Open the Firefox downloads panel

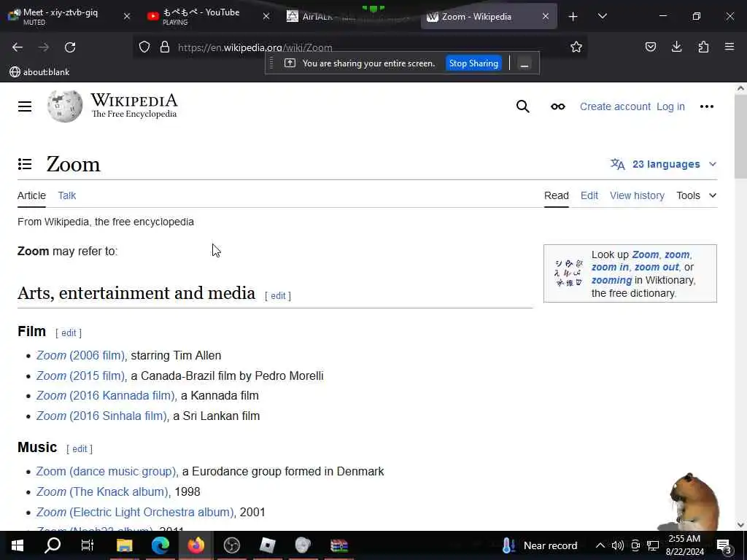point(676,47)
